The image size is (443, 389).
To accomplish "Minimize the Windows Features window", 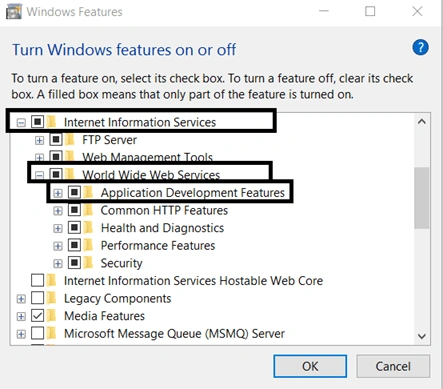I will 324,11.
